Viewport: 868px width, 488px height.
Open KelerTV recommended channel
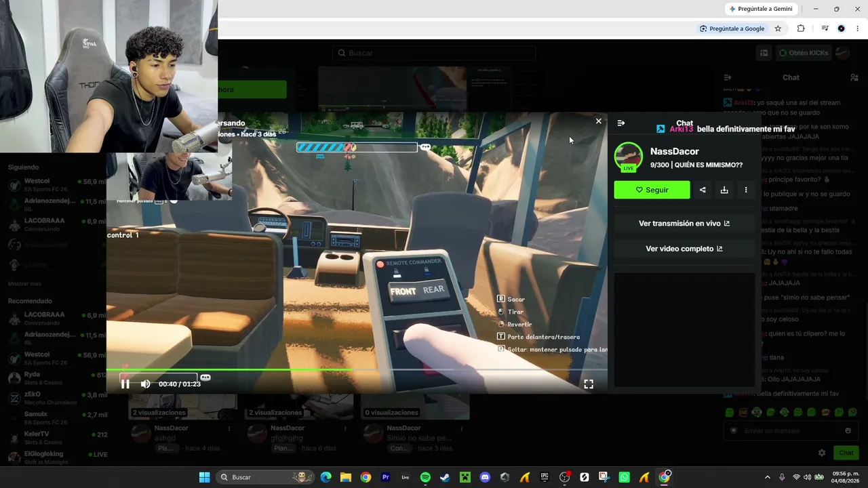tap(57, 437)
